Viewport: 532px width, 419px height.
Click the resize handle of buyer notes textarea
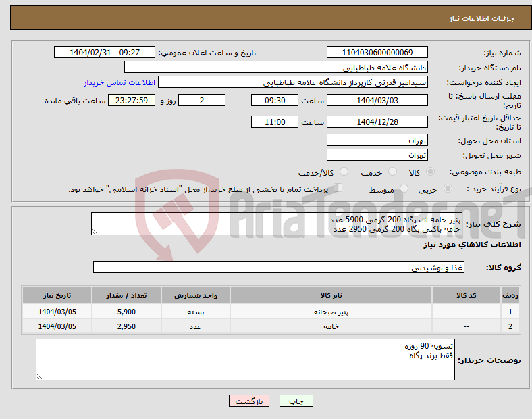click(x=39, y=377)
